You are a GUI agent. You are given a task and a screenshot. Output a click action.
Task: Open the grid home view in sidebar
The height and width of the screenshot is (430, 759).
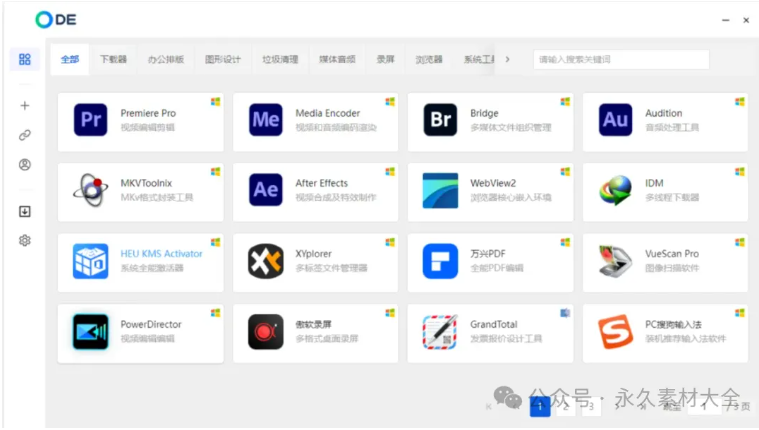(25, 59)
